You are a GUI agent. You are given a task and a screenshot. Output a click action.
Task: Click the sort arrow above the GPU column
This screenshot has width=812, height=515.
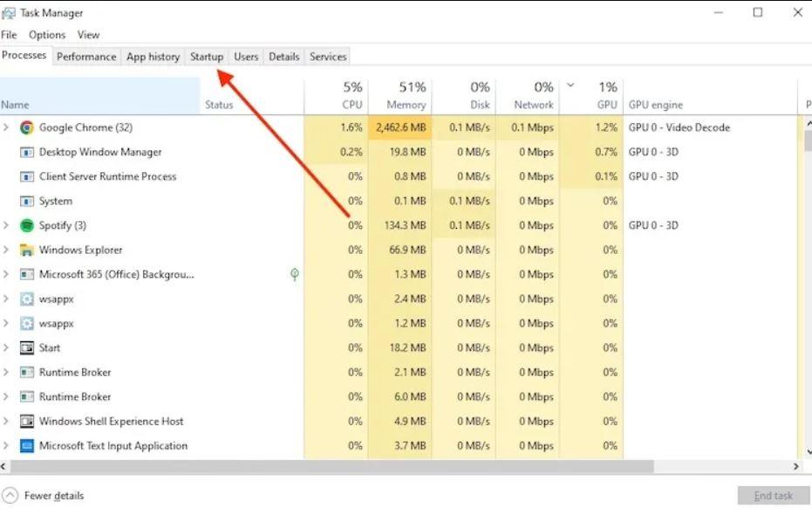(x=570, y=85)
